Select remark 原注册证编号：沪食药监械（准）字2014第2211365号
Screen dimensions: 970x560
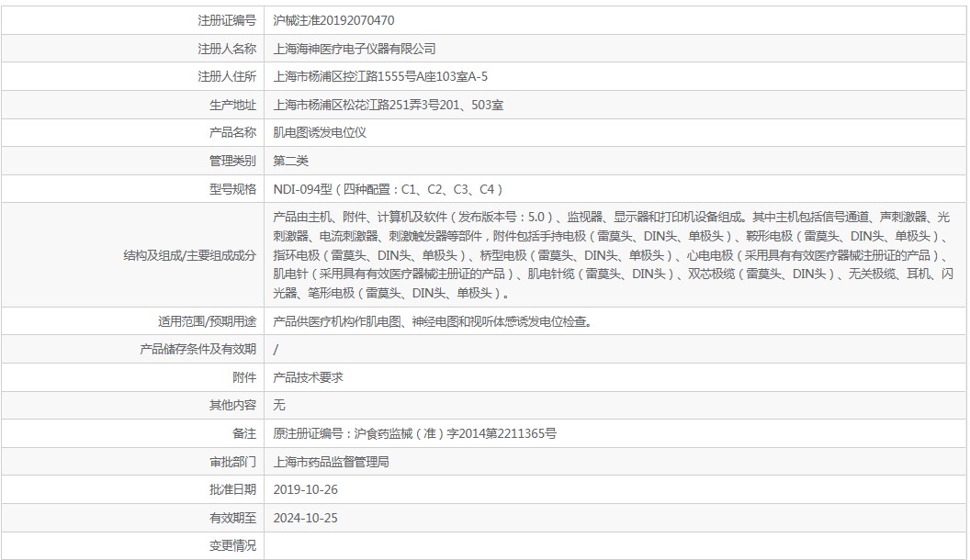tap(415, 434)
